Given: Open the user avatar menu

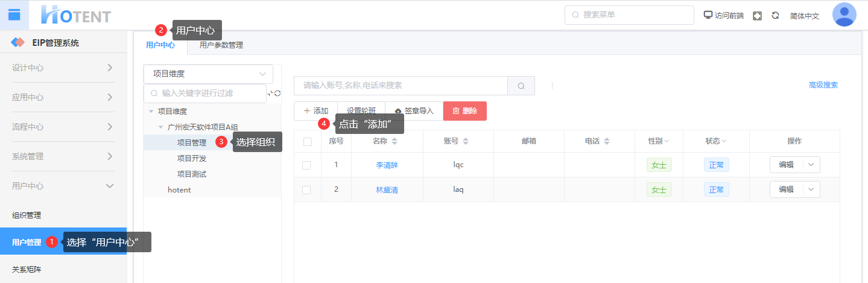Looking at the screenshot, I should (x=844, y=15).
